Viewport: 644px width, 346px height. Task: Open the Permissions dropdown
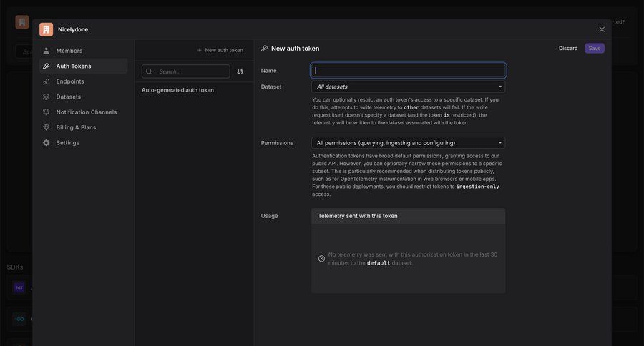point(409,143)
